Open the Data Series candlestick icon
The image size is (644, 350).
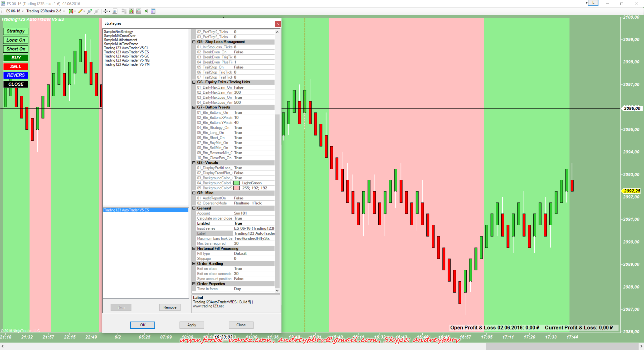point(131,11)
